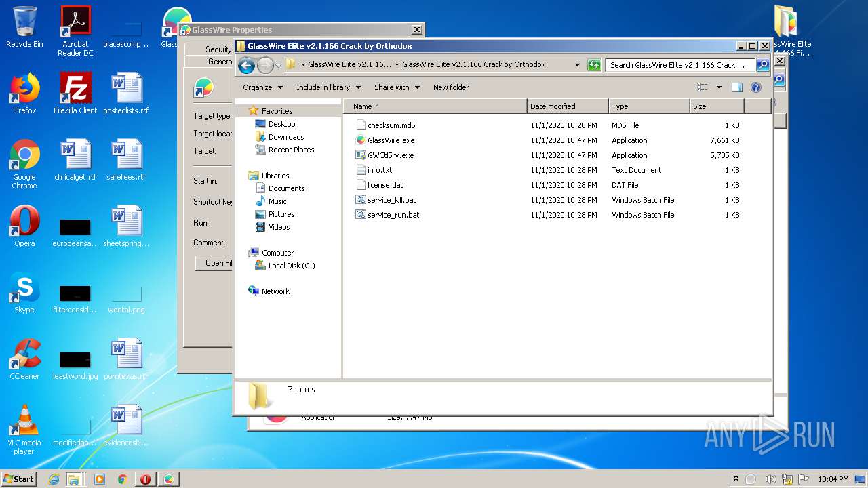Select the GWCtlSrv.exe file icon

[x=361, y=155]
